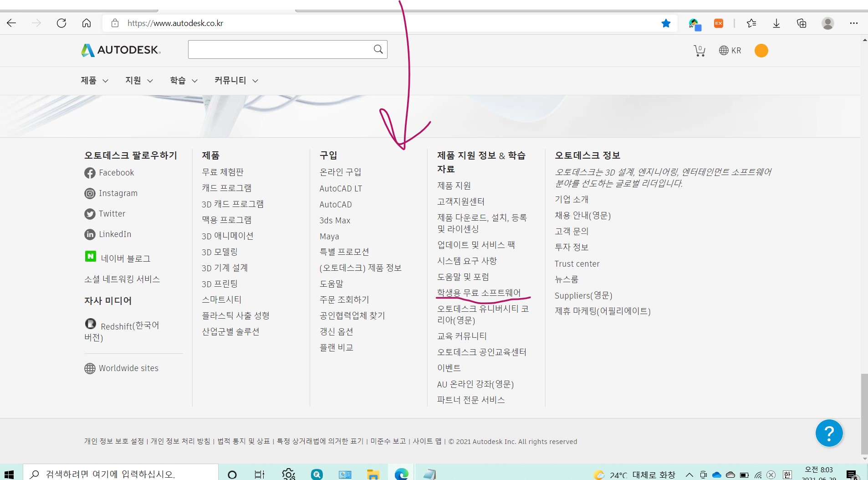Open the Windows Start menu
Image resolution: width=868 pixels, height=480 pixels.
point(9,474)
